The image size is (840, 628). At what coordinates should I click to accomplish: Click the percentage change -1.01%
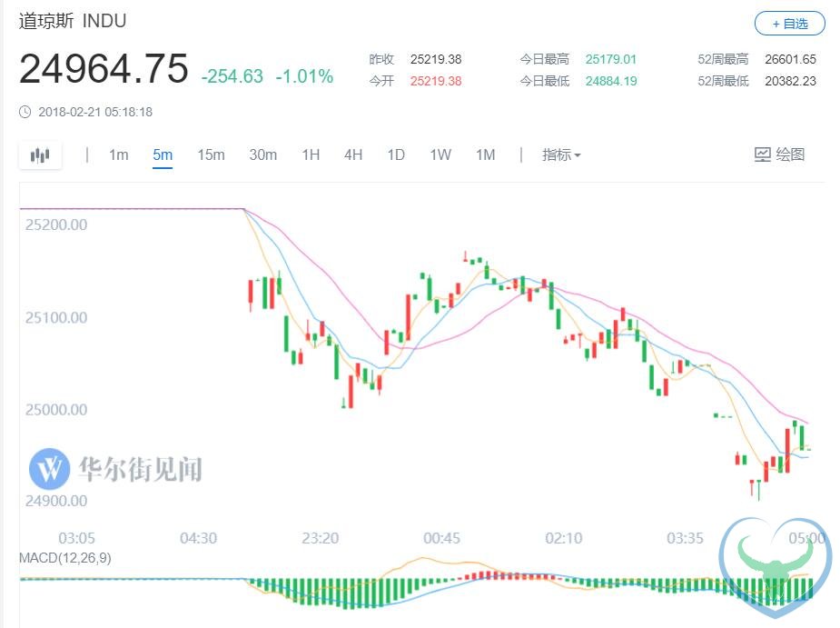(x=304, y=76)
